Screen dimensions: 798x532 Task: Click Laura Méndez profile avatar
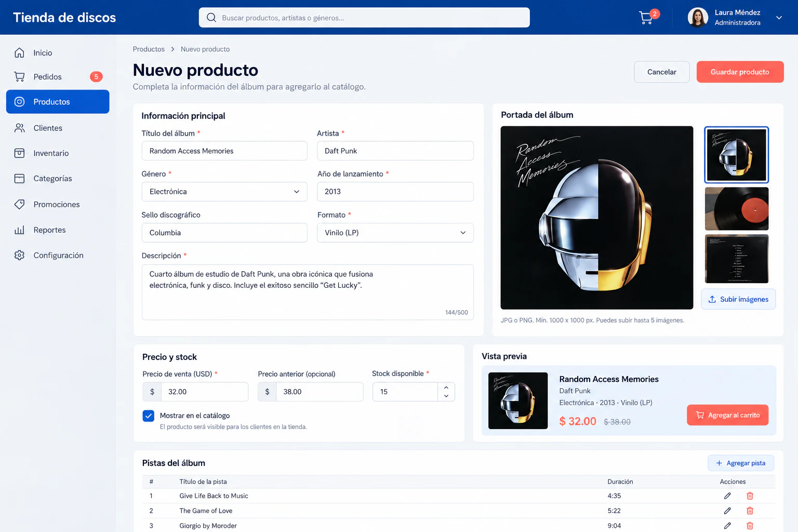pos(698,18)
